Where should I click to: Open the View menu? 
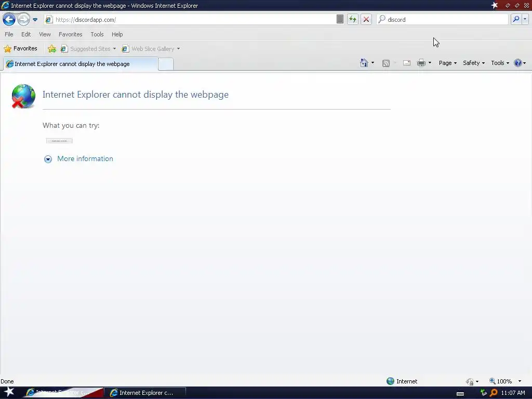45,34
